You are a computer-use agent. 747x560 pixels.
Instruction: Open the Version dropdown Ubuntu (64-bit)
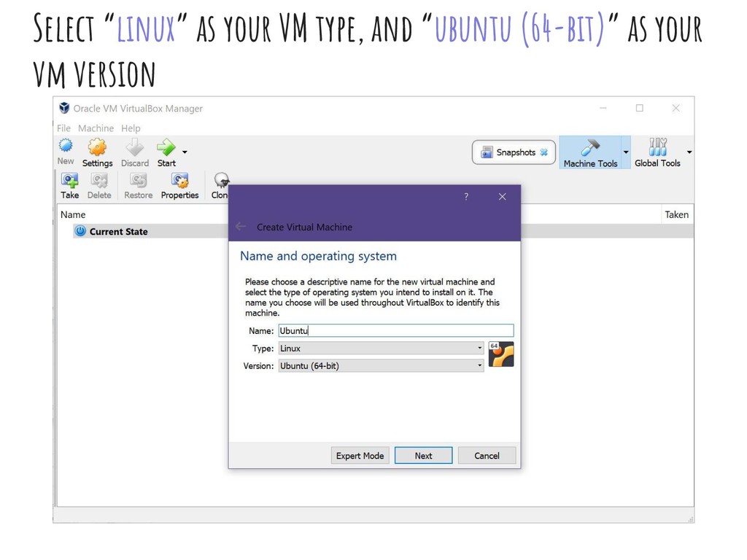pos(381,366)
